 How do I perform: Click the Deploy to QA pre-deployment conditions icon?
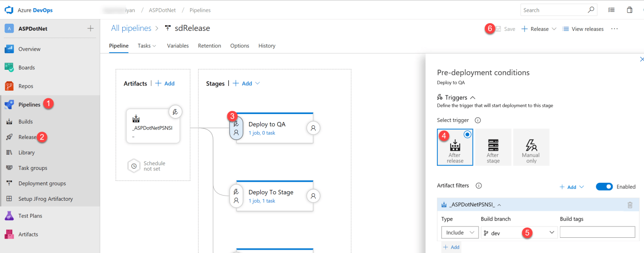click(236, 128)
